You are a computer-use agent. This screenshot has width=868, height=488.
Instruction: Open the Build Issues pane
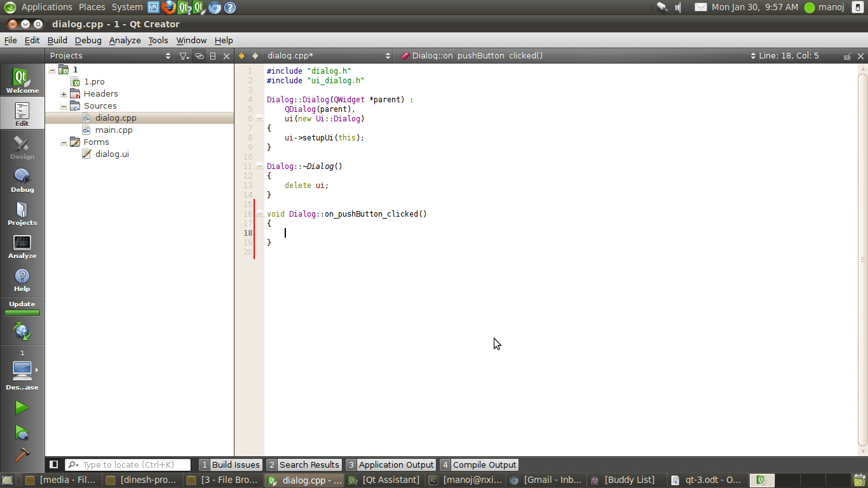(x=230, y=464)
